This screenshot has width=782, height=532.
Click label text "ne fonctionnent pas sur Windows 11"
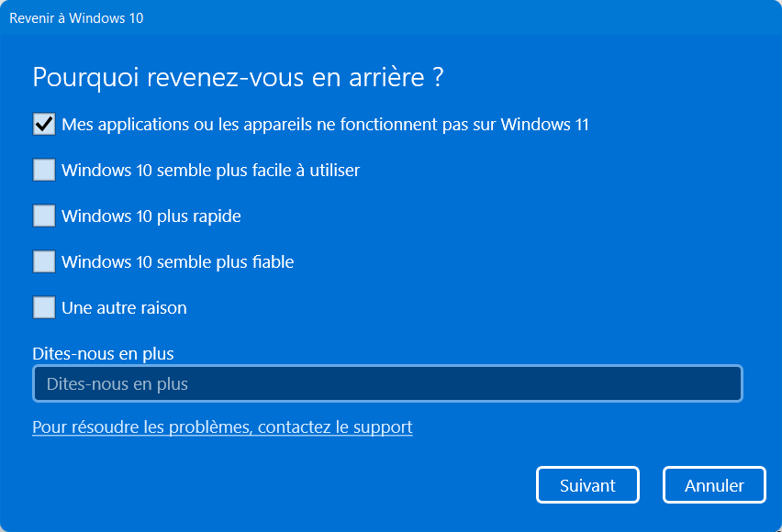[452, 125]
